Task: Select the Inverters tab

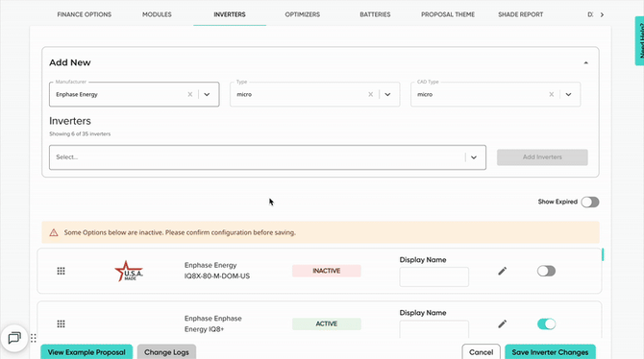Action: click(x=230, y=14)
